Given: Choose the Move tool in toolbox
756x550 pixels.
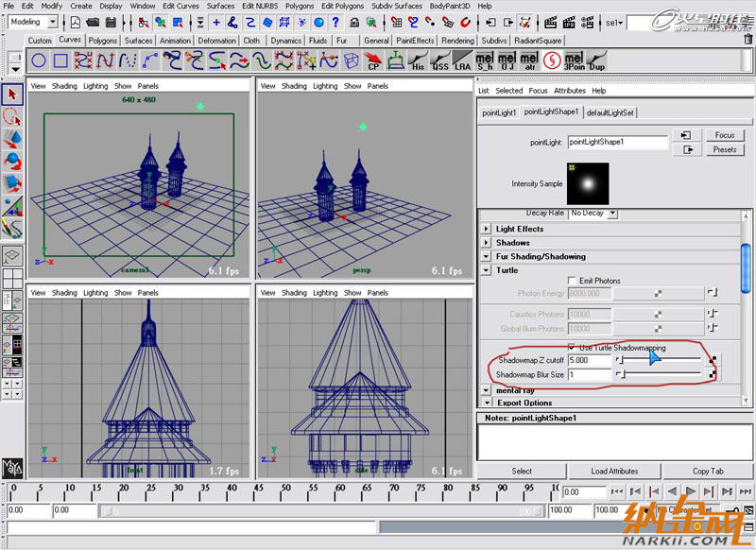Looking at the screenshot, I should tap(12, 139).
